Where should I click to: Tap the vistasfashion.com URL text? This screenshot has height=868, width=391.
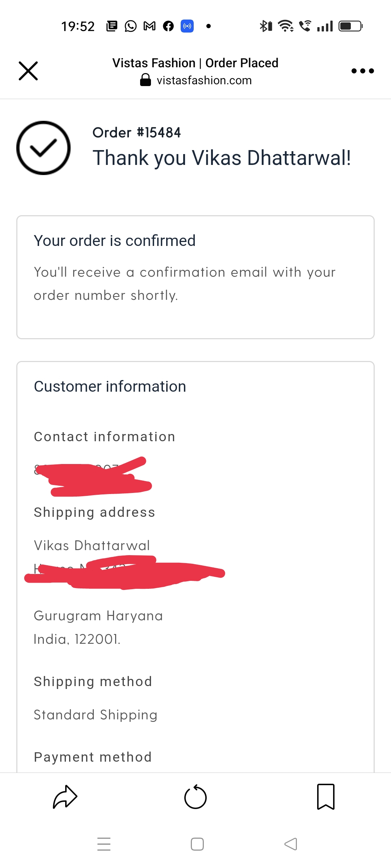204,80
